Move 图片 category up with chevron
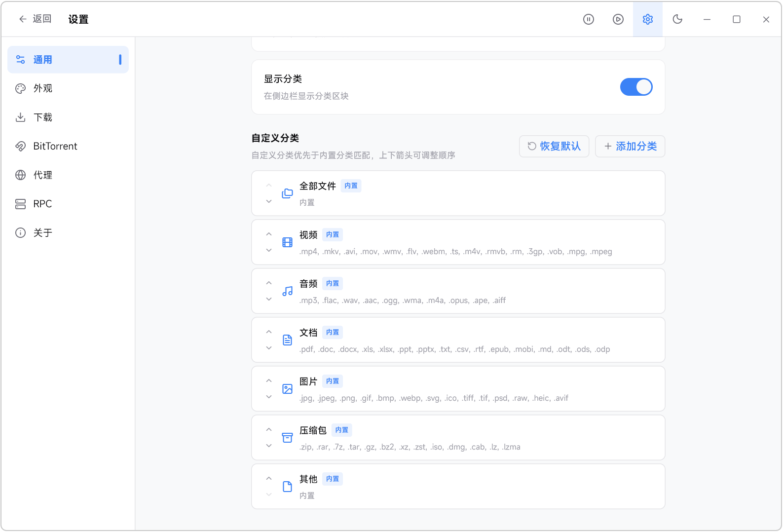Viewport: 783px width, 532px height. click(x=269, y=380)
